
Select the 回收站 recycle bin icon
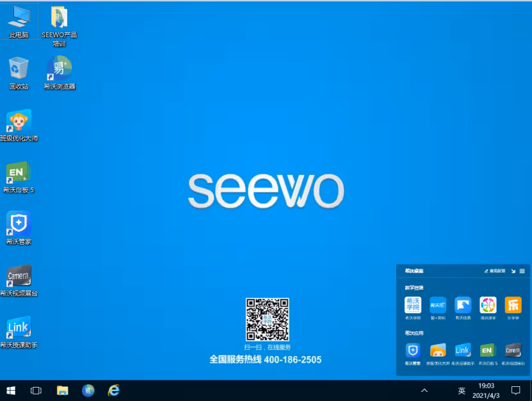[19, 74]
